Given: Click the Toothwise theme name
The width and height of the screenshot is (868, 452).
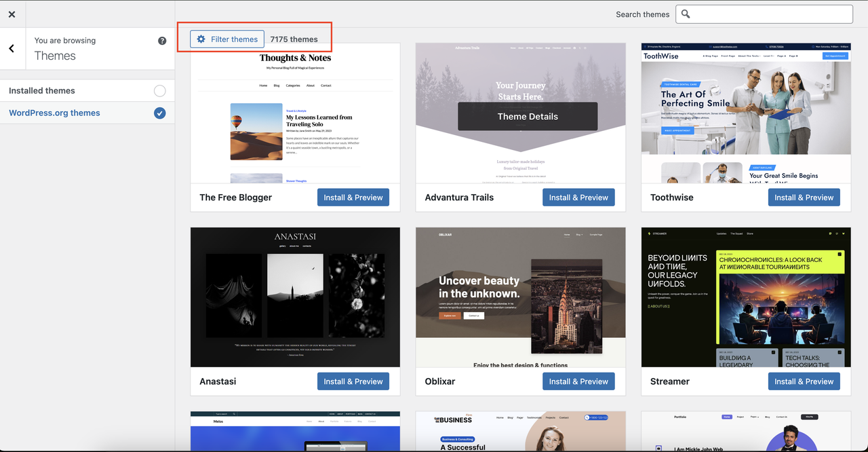Looking at the screenshot, I should (x=672, y=197).
